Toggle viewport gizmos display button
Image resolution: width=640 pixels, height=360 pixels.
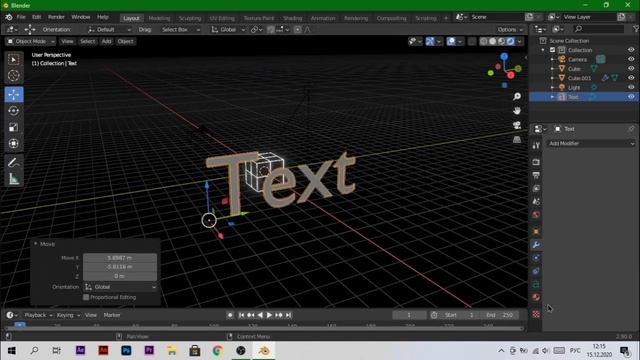(430, 41)
